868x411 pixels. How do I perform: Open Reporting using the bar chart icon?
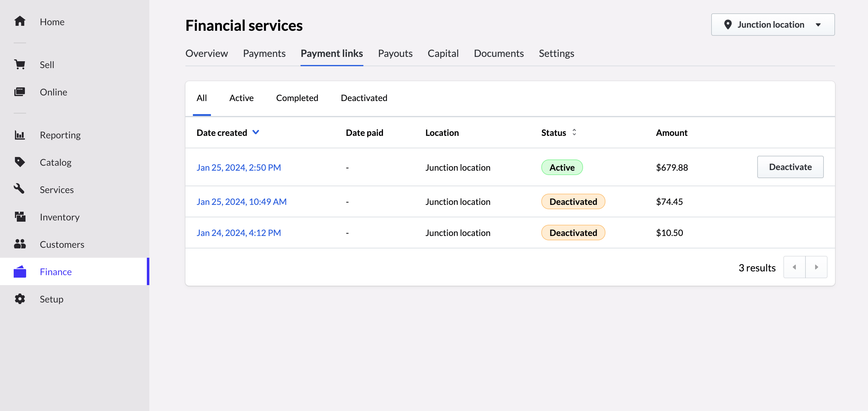click(x=20, y=135)
